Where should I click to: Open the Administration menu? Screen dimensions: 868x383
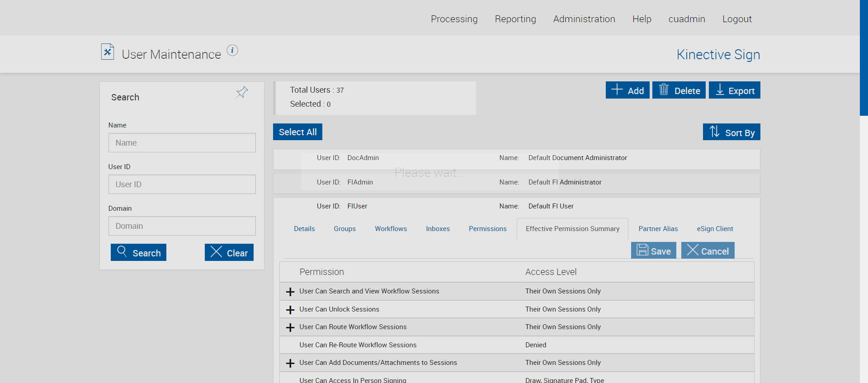(584, 19)
